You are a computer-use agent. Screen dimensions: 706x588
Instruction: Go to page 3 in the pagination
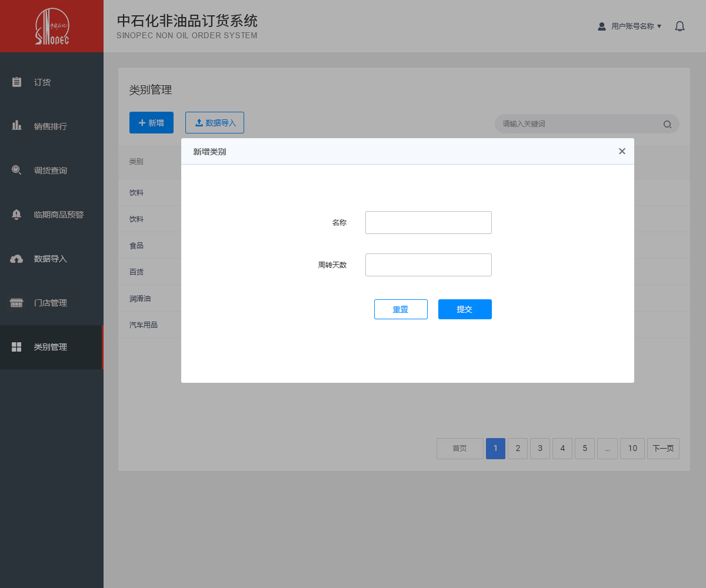click(x=540, y=448)
